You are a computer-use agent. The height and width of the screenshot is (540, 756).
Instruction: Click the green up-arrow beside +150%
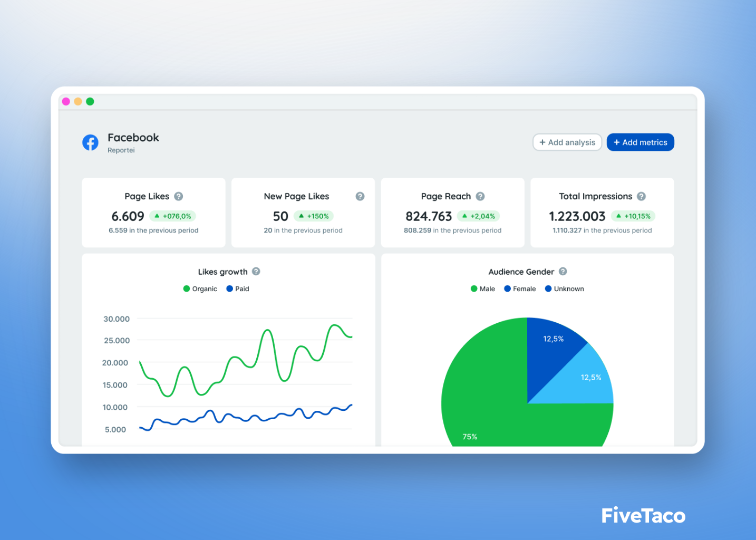coord(302,216)
